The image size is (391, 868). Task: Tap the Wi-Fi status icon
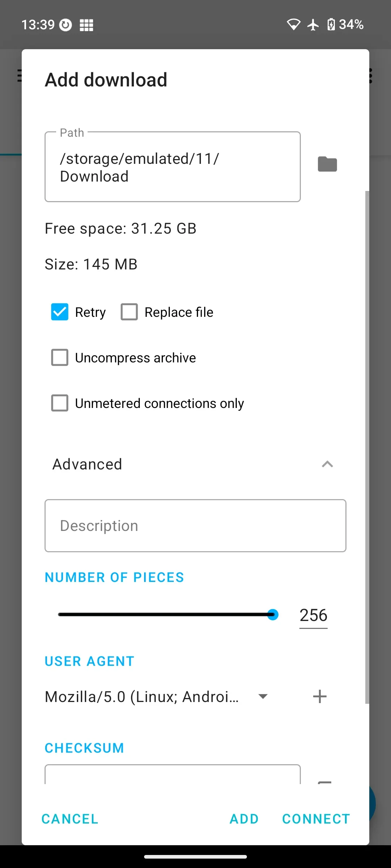(294, 25)
